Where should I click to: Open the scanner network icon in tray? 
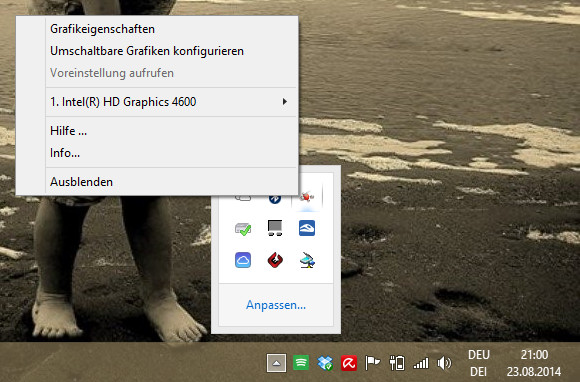point(307,260)
